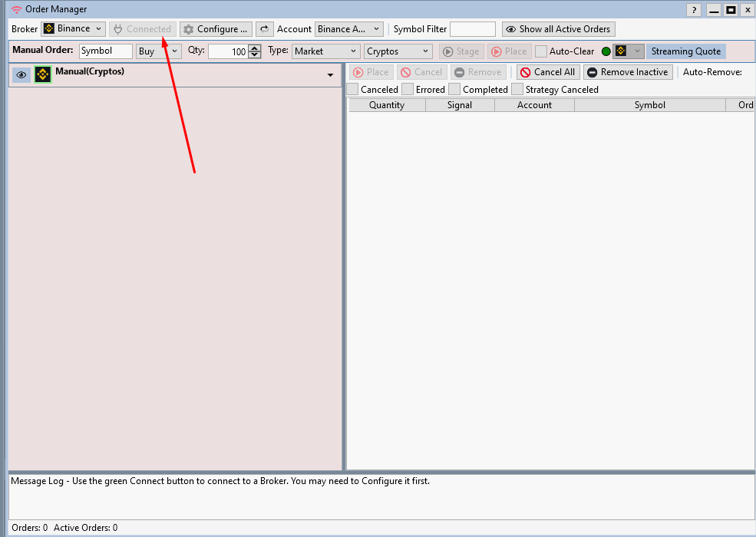756x537 pixels.
Task: Toggle the Completed auto-remove checkbox
Action: pos(454,89)
